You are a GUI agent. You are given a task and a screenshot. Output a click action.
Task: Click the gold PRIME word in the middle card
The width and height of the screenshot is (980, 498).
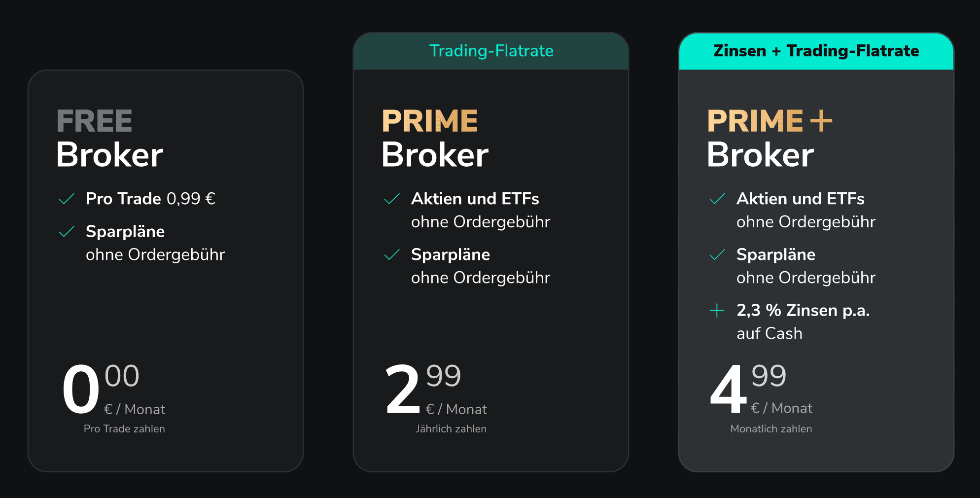tap(430, 121)
